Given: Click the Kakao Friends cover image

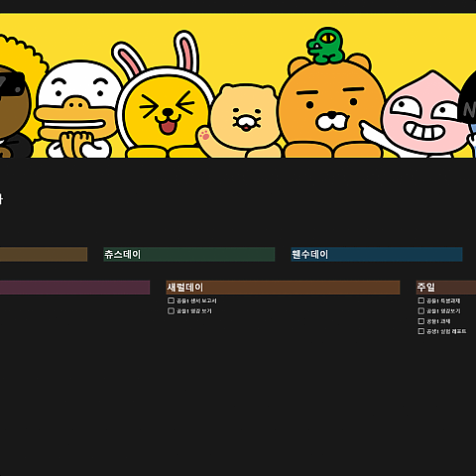Looking at the screenshot, I should point(238,85).
